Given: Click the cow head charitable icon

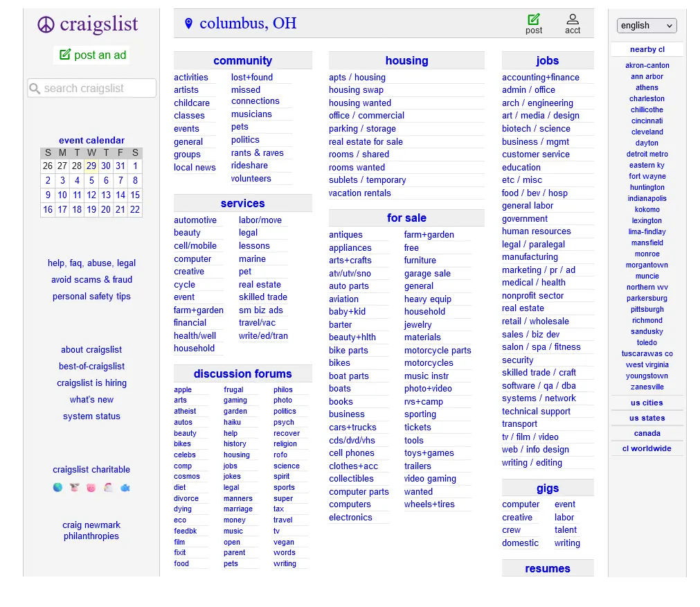Looking at the screenshot, I should (x=75, y=487).
